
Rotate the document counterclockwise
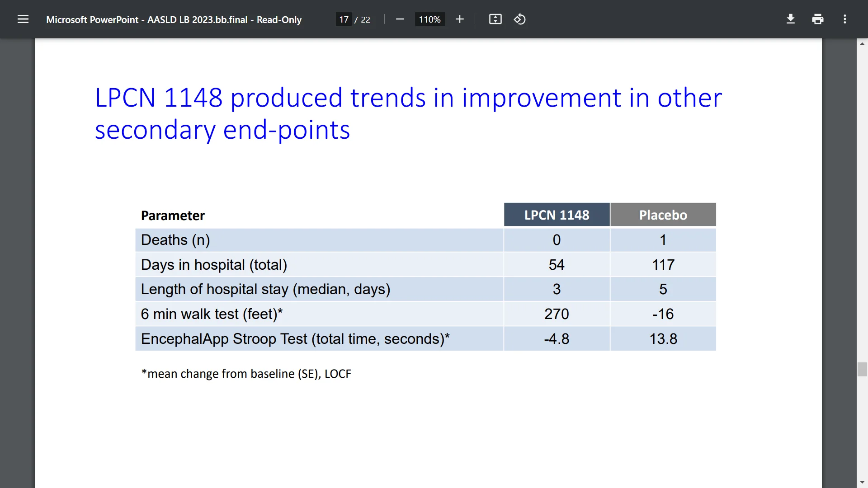[520, 19]
